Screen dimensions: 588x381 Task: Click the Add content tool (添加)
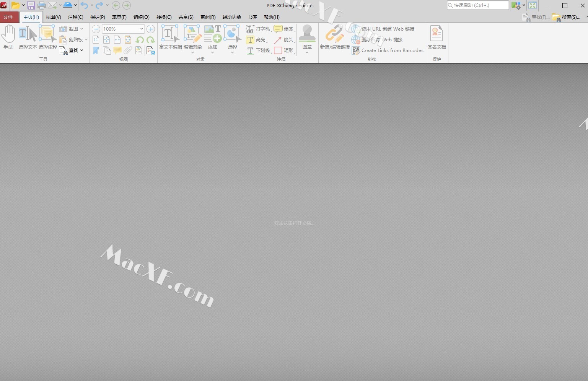(x=213, y=39)
